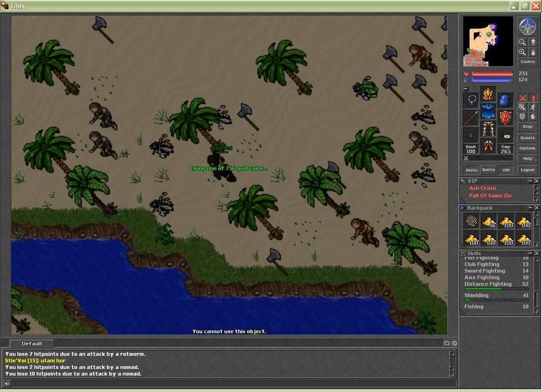
Task: Close the Skills panel
Action: pyautogui.click(x=537, y=253)
